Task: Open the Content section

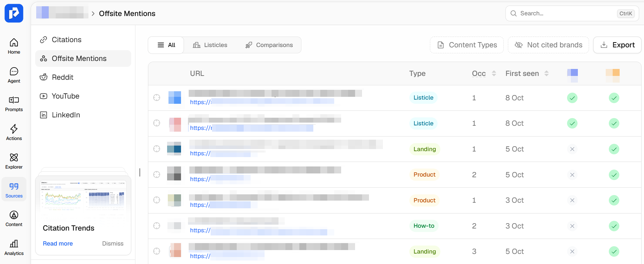Action: click(14, 219)
